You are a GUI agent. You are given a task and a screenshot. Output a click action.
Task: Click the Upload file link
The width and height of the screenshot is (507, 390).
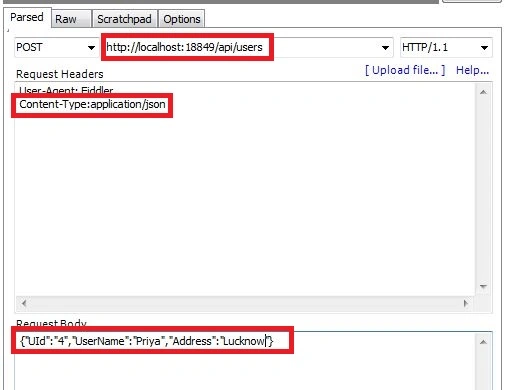(405, 70)
